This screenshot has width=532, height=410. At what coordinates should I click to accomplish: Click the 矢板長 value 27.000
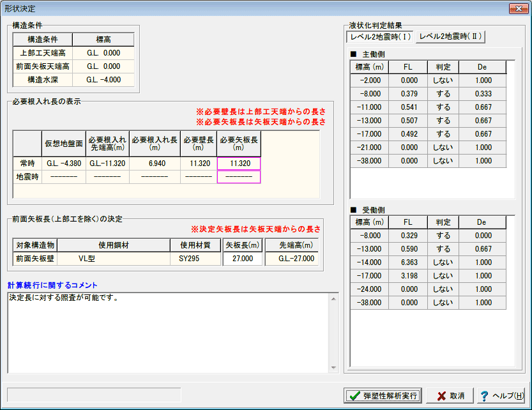point(243,259)
